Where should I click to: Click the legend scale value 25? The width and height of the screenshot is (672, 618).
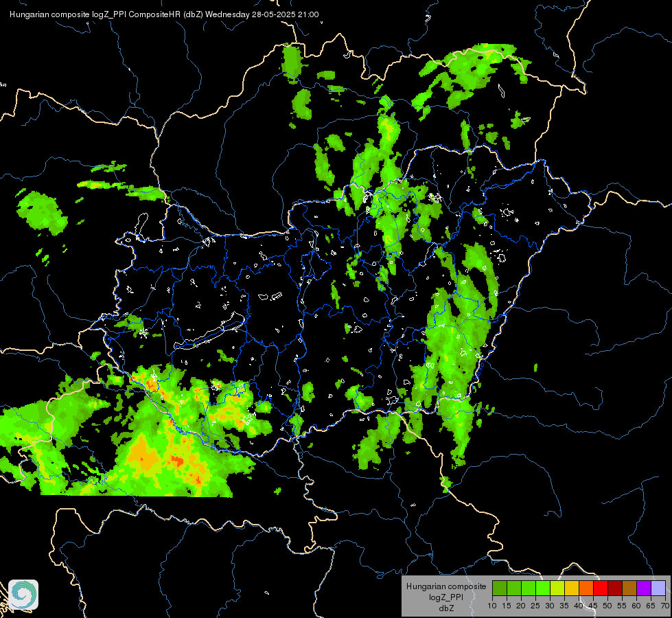coord(535,606)
